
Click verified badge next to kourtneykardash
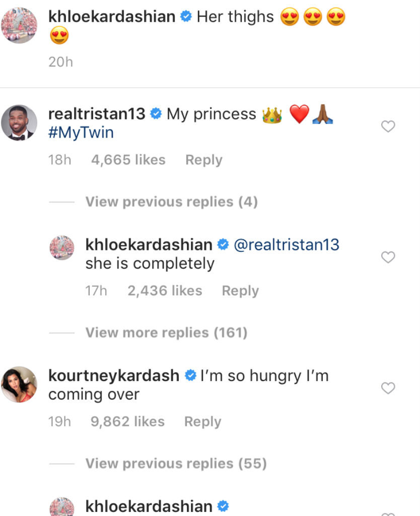click(x=191, y=375)
